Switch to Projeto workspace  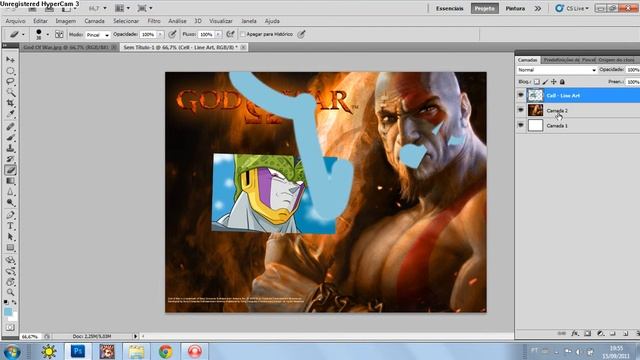(x=484, y=8)
